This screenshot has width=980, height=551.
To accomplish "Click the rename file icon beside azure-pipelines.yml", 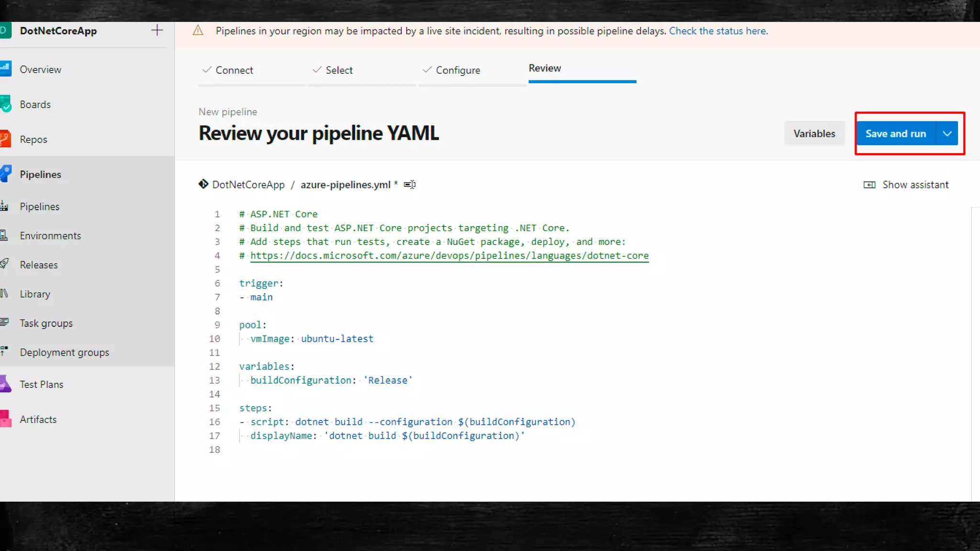I will 410,185.
